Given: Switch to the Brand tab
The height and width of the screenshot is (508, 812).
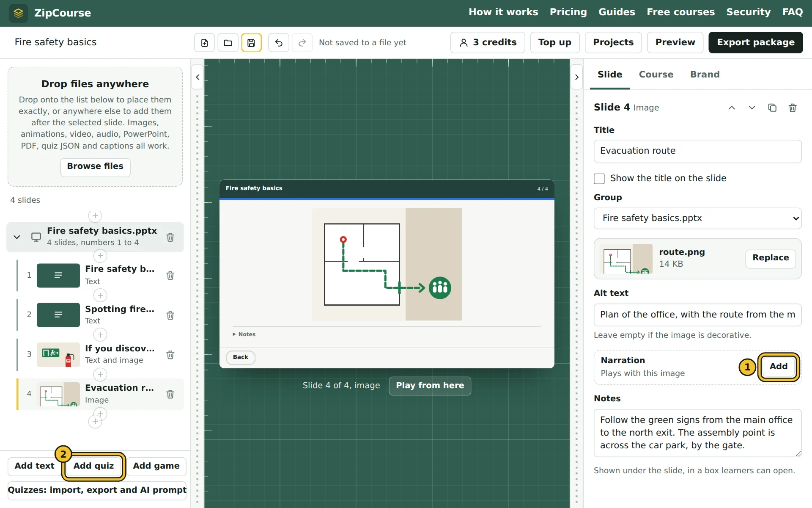Looking at the screenshot, I should tap(705, 75).
